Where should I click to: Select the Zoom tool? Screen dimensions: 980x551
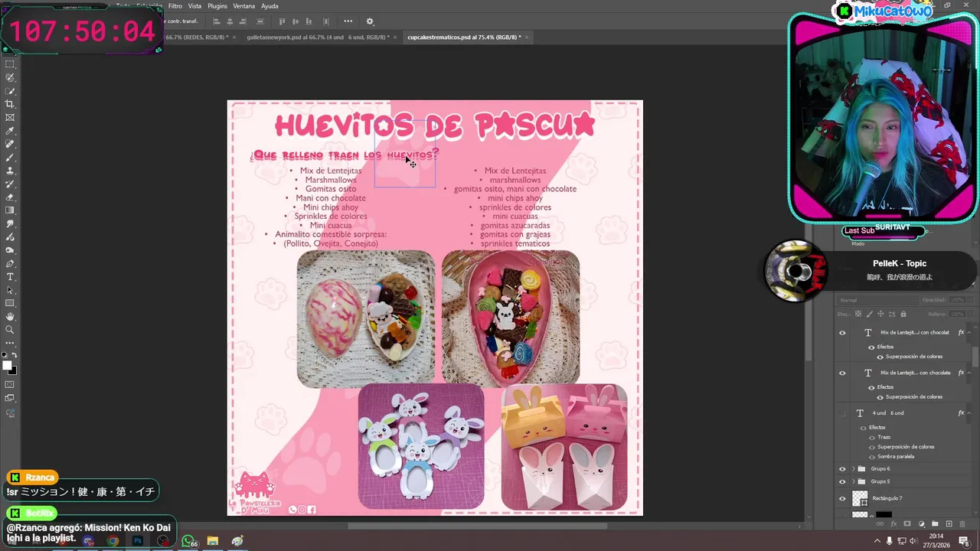click(x=10, y=330)
